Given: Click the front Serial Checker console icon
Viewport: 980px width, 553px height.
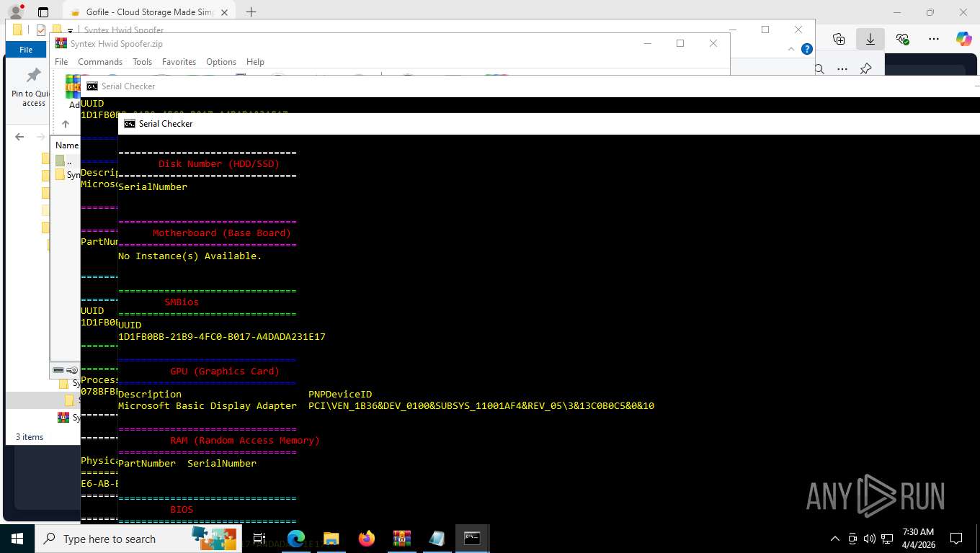Looking at the screenshot, I should (x=130, y=124).
